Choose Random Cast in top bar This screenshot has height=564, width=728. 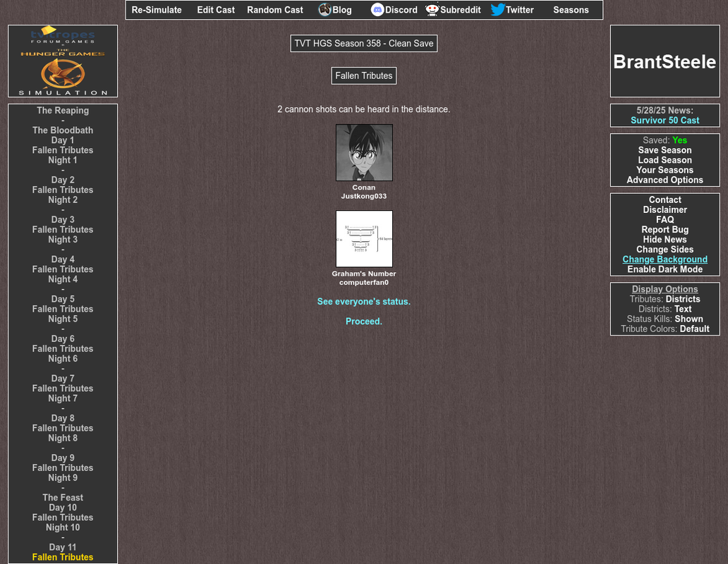pyautogui.click(x=275, y=10)
